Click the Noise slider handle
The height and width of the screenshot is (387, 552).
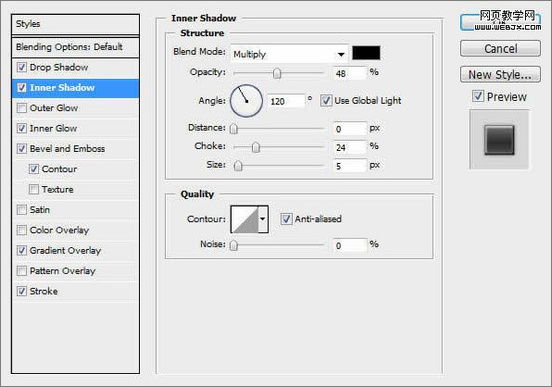click(x=233, y=245)
